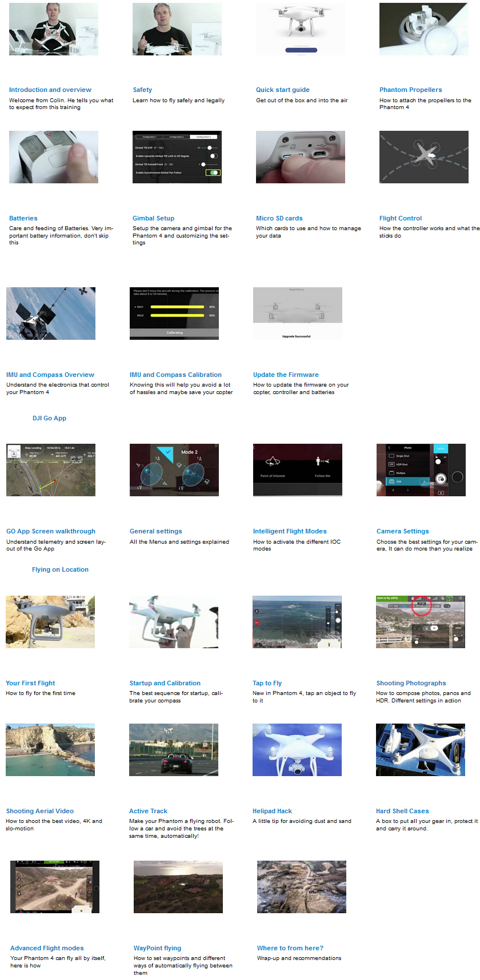Click the Update the Firmware thumbnail
This screenshot has height=980, width=480.
click(x=298, y=314)
